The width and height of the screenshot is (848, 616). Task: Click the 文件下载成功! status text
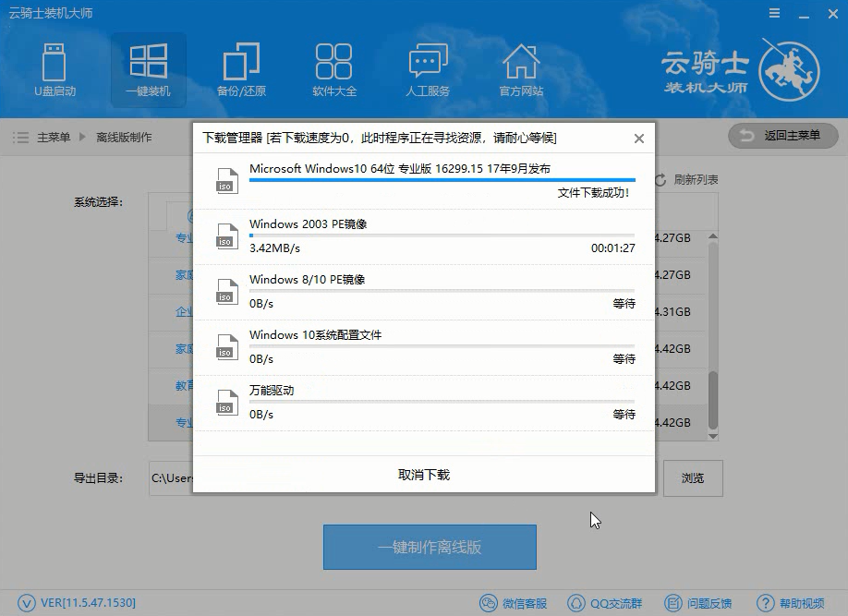(x=593, y=192)
